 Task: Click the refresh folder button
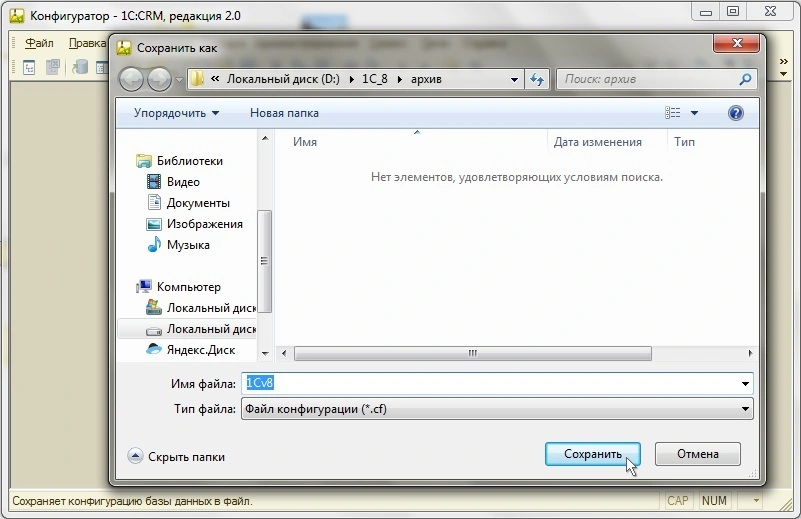(537, 79)
